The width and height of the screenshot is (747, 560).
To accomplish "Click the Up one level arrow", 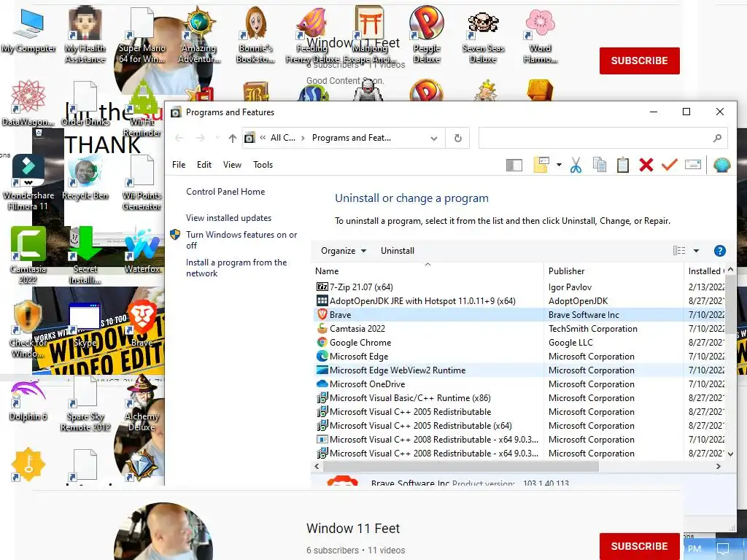I will (232, 138).
